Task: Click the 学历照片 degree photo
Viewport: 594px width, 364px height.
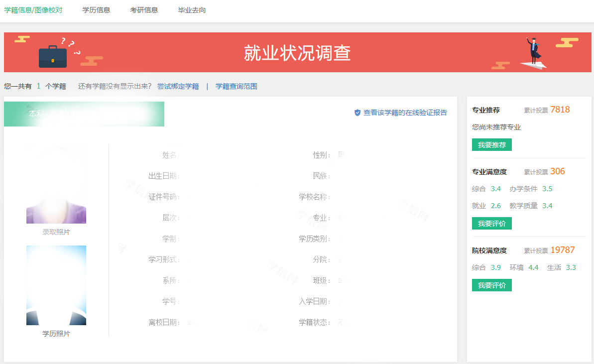Action: [56, 285]
